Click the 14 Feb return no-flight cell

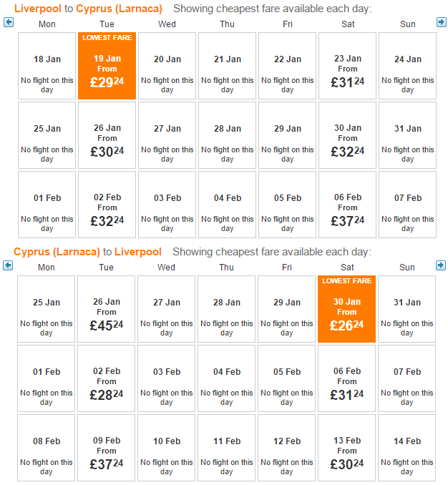click(407, 448)
